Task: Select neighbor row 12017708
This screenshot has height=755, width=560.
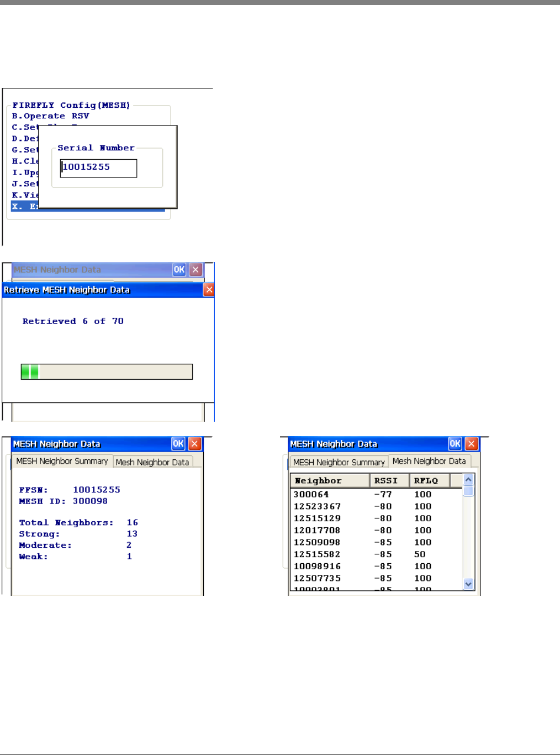Action: (377, 531)
